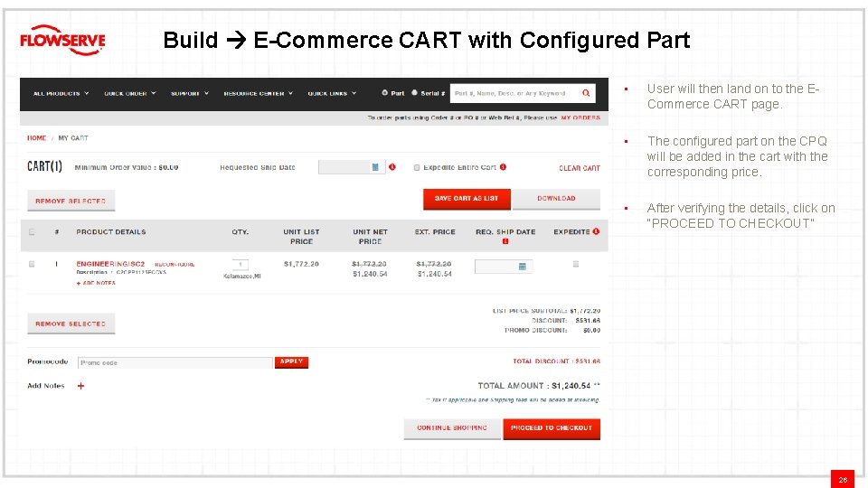Click the Home breadcrumb link
This screenshot has height=488, width=868.
point(36,137)
